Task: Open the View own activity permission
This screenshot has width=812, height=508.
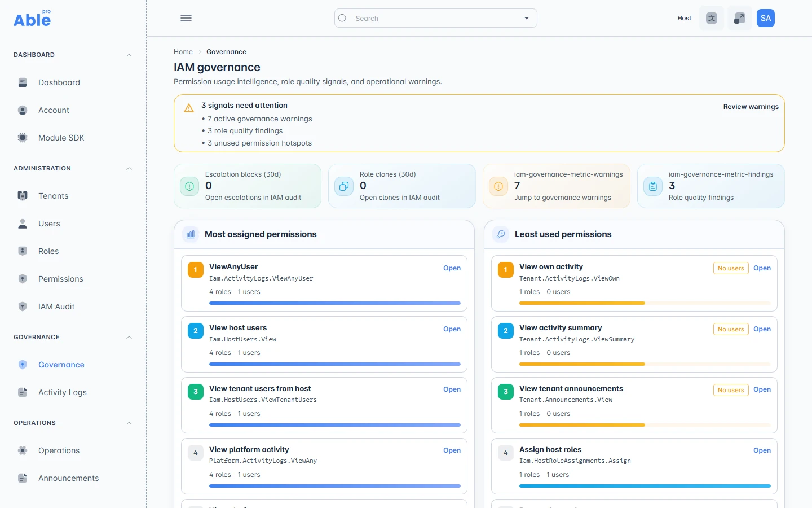Action: (x=762, y=268)
